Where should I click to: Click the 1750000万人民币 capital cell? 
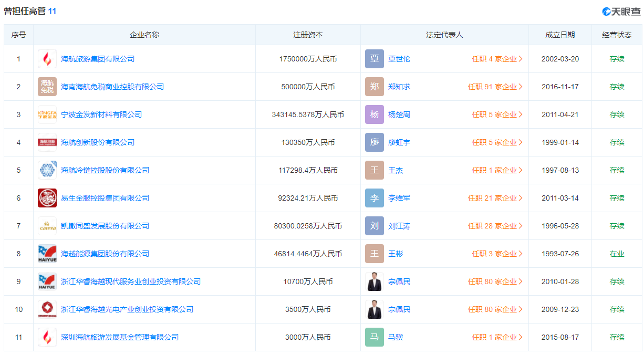click(x=308, y=59)
